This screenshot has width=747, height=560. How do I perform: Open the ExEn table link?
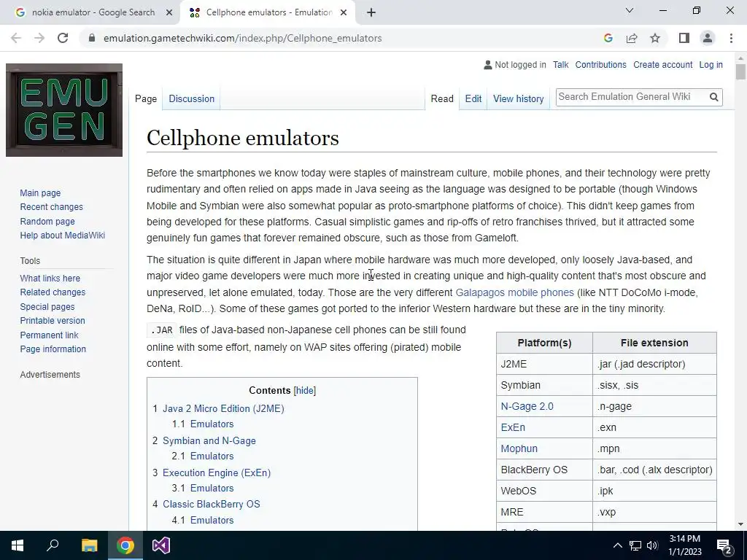tap(513, 427)
